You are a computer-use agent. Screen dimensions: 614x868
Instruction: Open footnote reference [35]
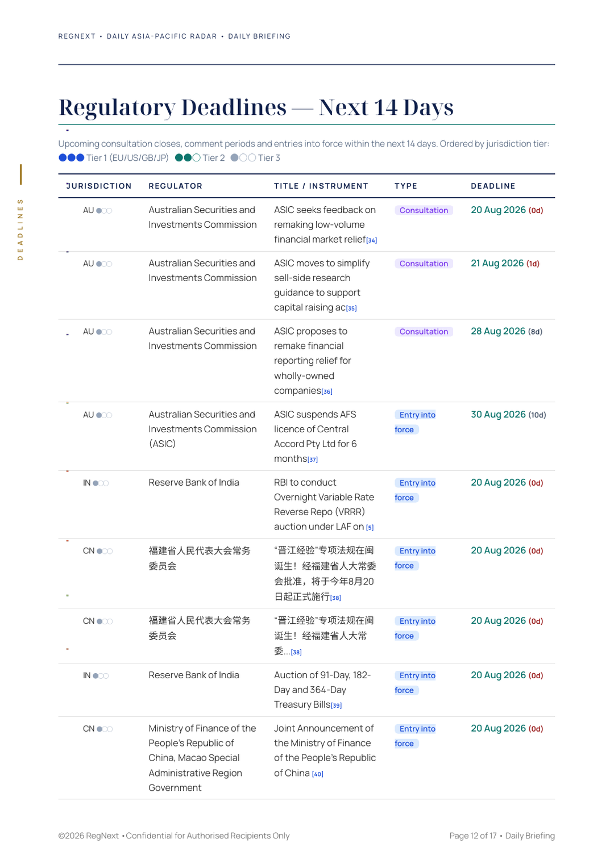(351, 308)
